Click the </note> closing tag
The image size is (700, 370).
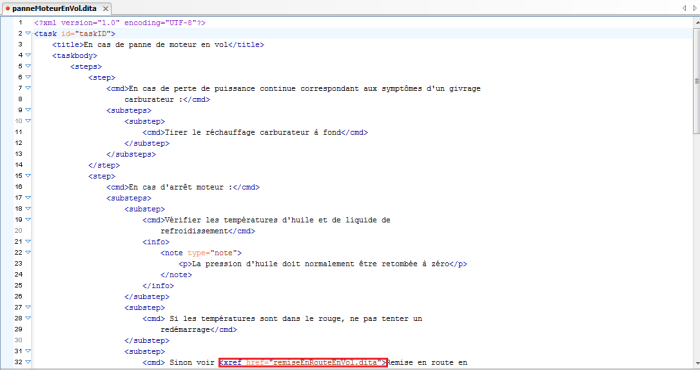click(176, 274)
